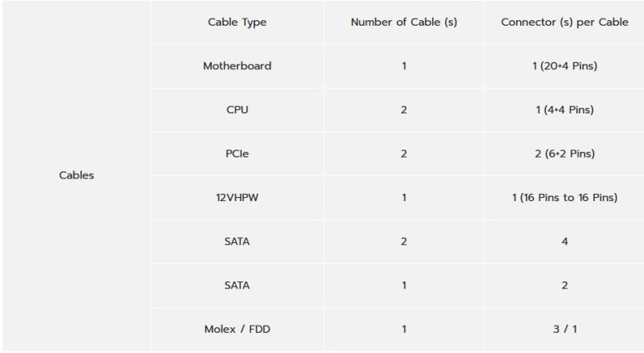Click the Cables row label
Image resolution: width=644 pixels, height=353 pixels.
76,175
